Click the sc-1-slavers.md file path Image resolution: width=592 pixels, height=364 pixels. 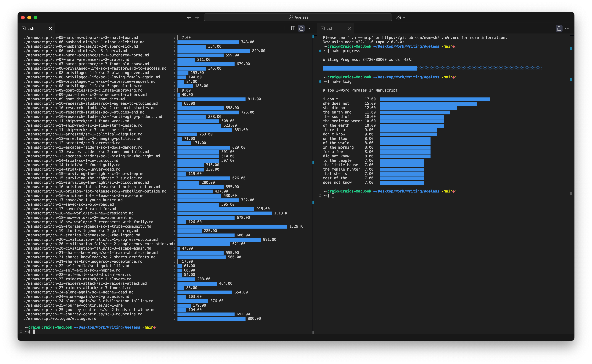point(77,279)
